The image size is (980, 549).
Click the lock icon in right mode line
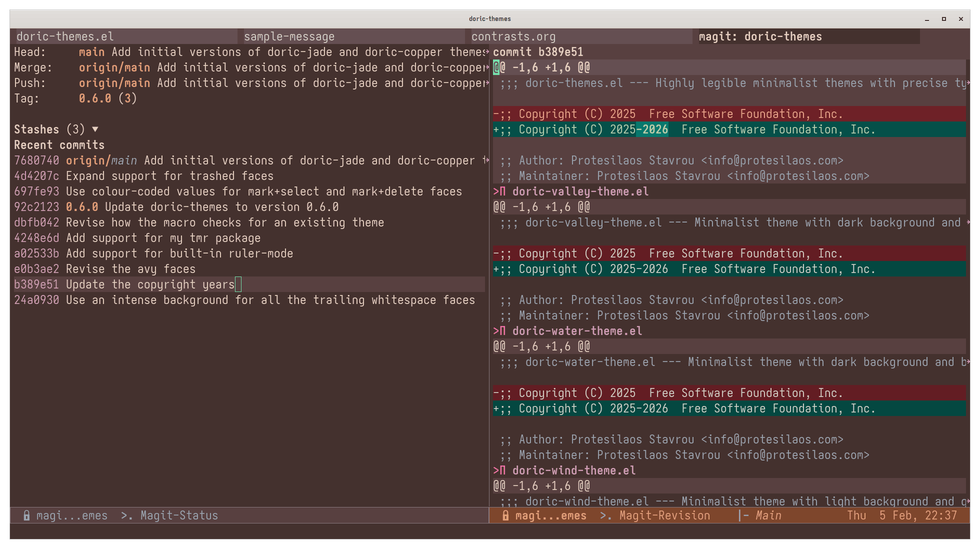pyautogui.click(x=505, y=515)
